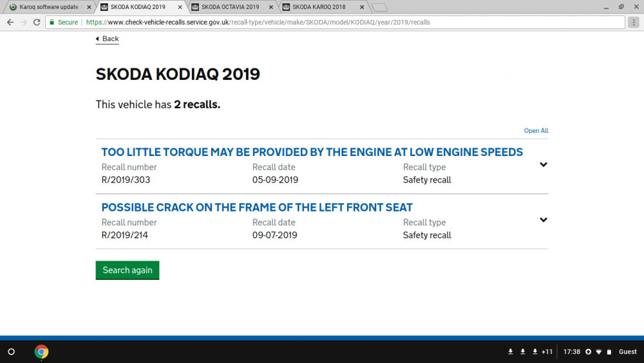Screen dimensions: 644x363
Task: Click the Search again button
Action: (x=128, y=270)
